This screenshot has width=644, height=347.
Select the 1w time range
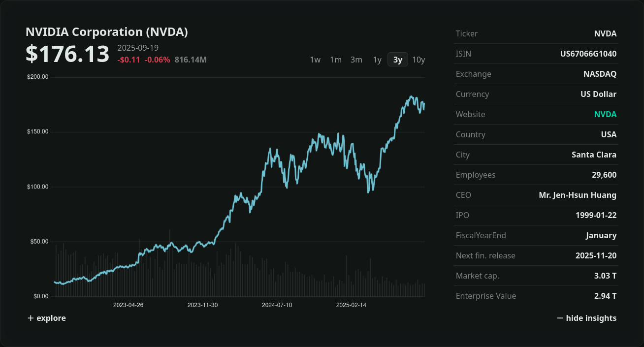pos(315,60)
